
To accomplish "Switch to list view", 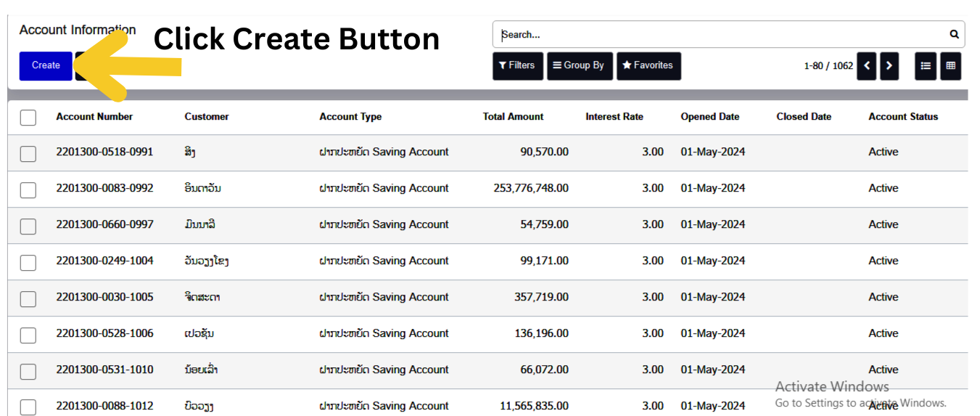I will [x=926, y=66].
